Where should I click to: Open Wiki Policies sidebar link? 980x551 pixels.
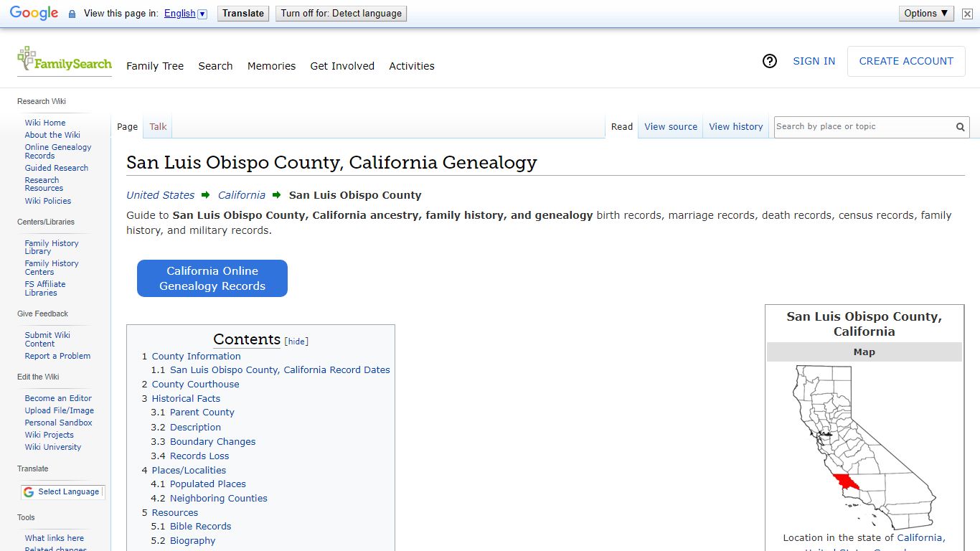[48, 201]
